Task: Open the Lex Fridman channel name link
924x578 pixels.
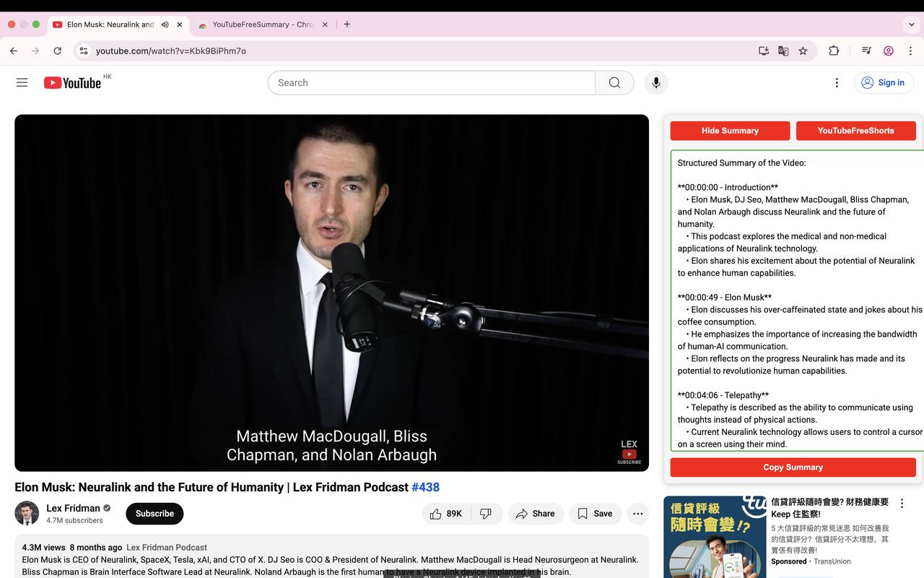Action: tap(73, 508)
